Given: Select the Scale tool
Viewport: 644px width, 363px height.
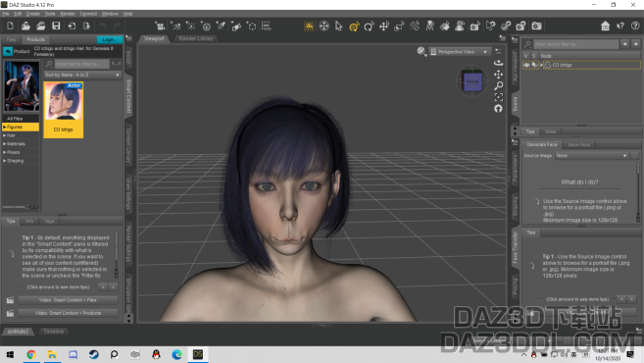Looking at the screenshot, I should 399,26.
